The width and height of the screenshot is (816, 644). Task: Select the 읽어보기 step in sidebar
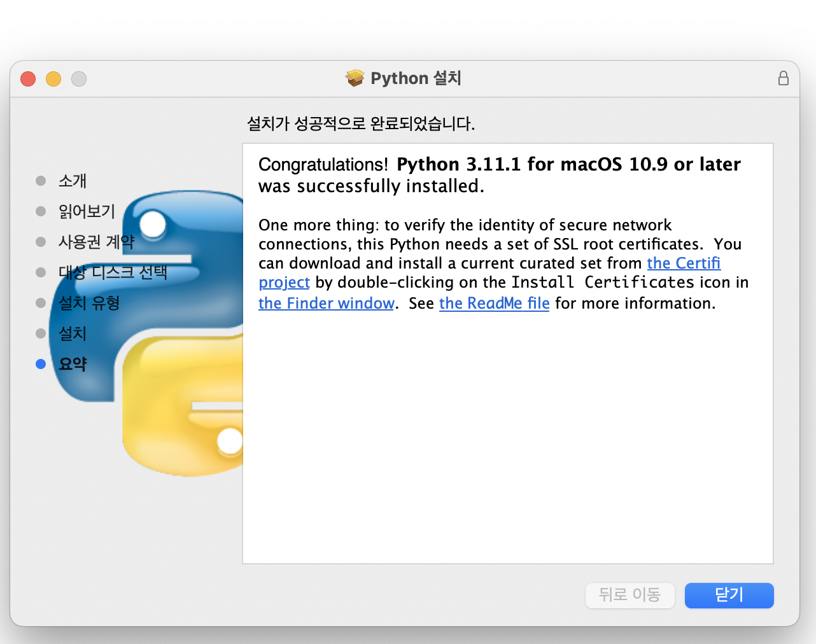pyautogui.click(x=87, y=211)
